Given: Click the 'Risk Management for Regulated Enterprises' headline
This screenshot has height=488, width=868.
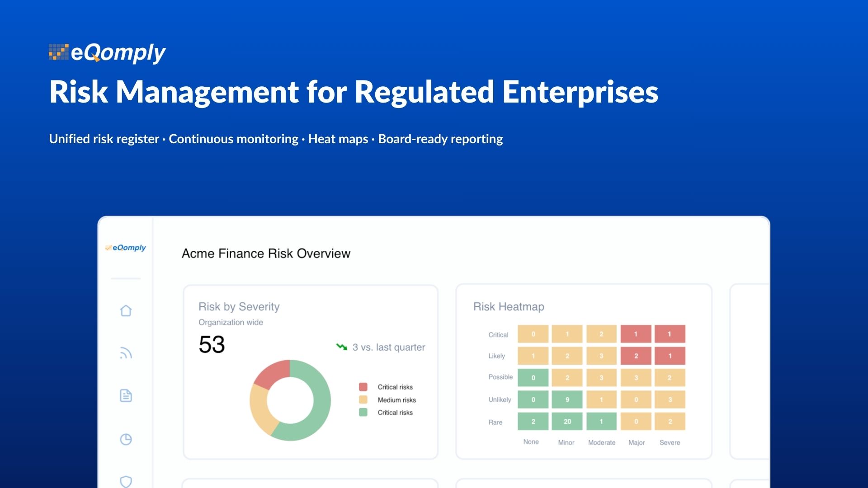Looking at the screenshot, I should [354, 92].
